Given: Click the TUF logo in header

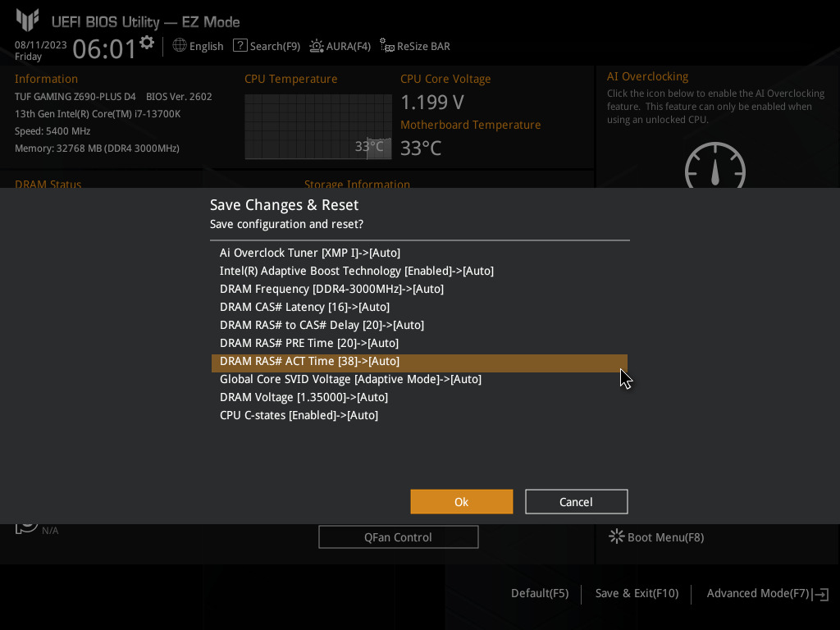Looking at the screenshot, I should (27, 20).
